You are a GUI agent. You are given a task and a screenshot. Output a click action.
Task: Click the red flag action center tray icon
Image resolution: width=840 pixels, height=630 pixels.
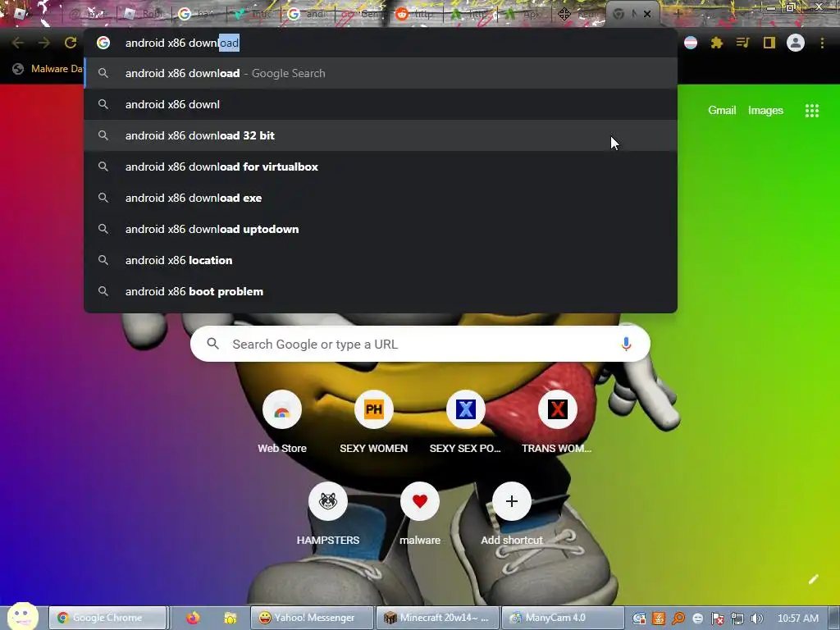pos(717,619)
